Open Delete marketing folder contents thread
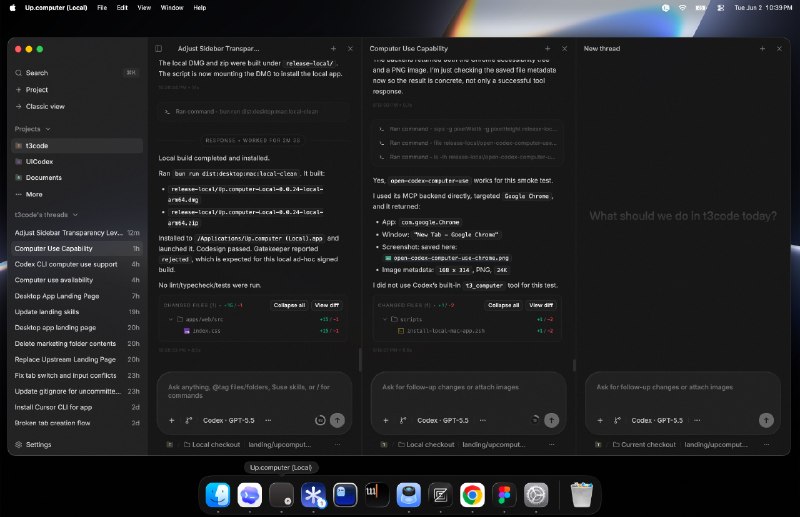This screenshot has width=800, height=517. click(x=77, y=343)
